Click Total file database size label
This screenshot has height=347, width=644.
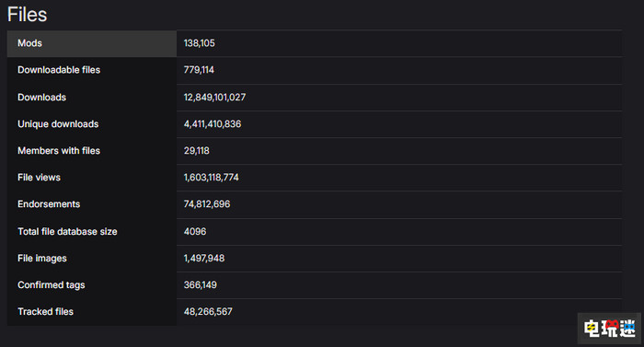click(67, 232)
